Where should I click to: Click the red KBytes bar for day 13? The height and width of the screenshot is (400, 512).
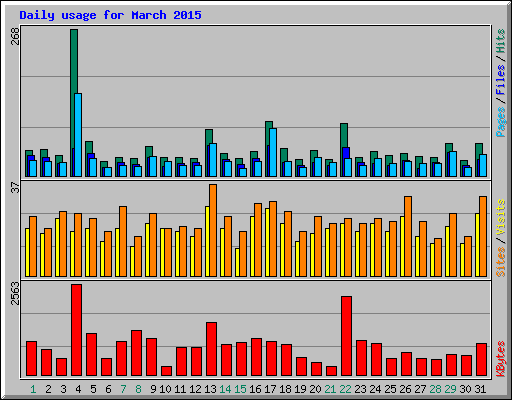[x=211, y=349]
